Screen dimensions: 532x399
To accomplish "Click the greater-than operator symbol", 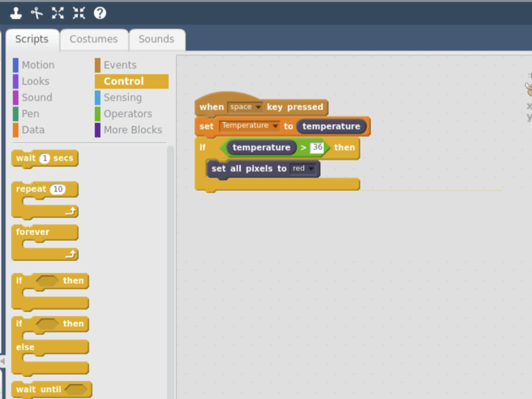I will [x=303, y=148].
